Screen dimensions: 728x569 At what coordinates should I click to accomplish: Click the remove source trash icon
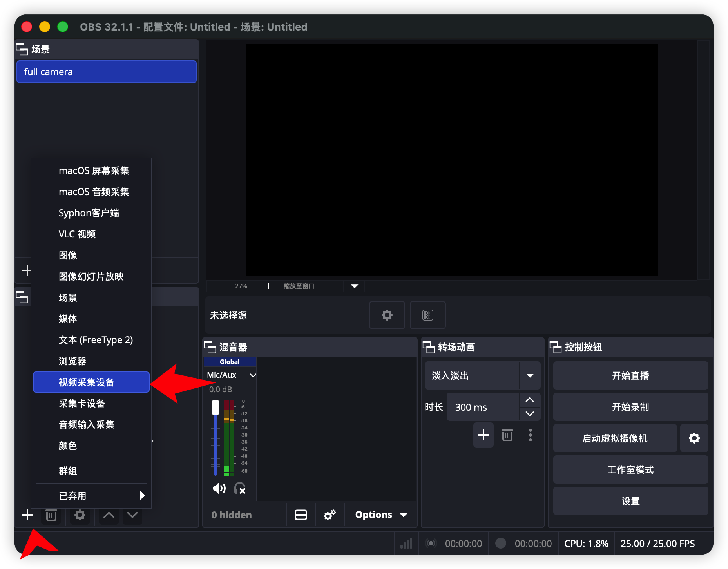(x=51, y=515)
